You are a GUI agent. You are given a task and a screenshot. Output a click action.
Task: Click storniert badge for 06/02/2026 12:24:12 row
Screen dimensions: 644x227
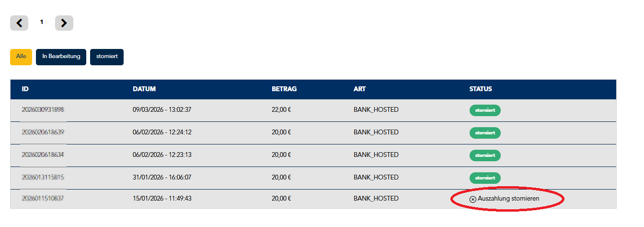click(485, 133)
